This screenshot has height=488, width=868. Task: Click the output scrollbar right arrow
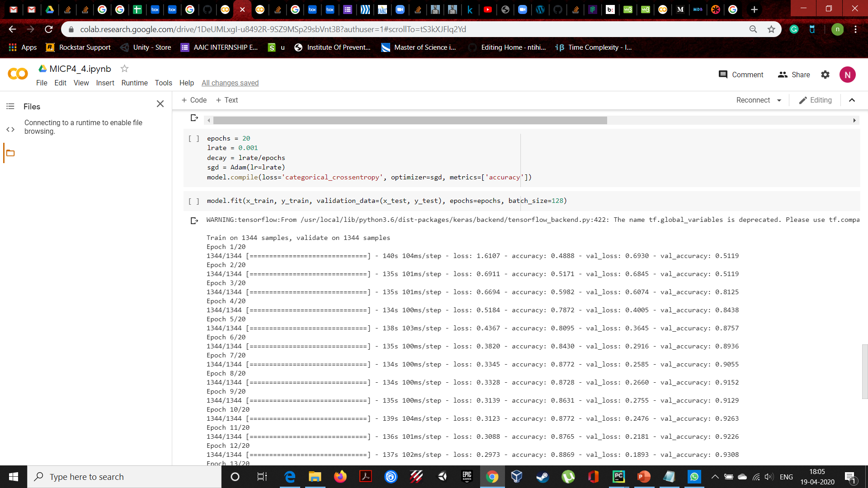point(854,121)
